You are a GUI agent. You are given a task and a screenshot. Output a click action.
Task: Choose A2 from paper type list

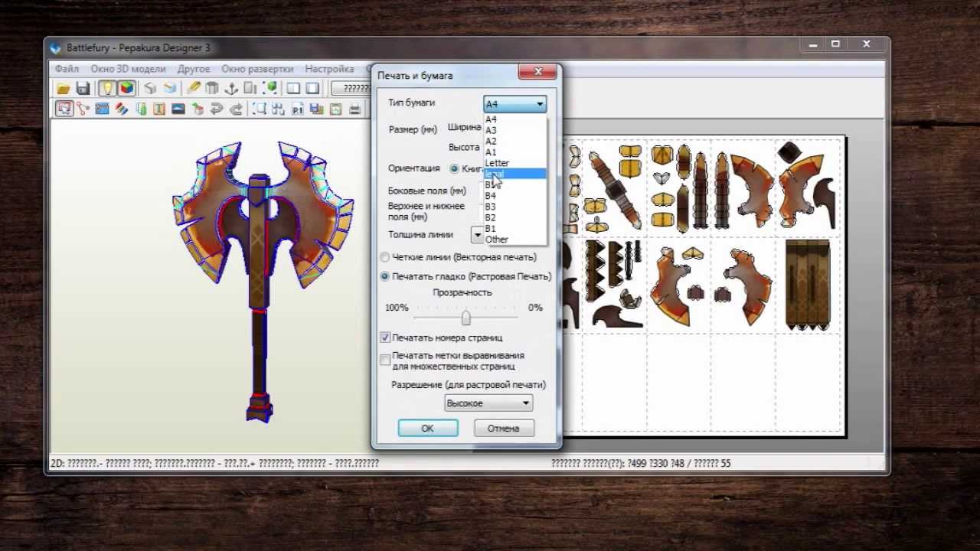click(x=514, y=141)
